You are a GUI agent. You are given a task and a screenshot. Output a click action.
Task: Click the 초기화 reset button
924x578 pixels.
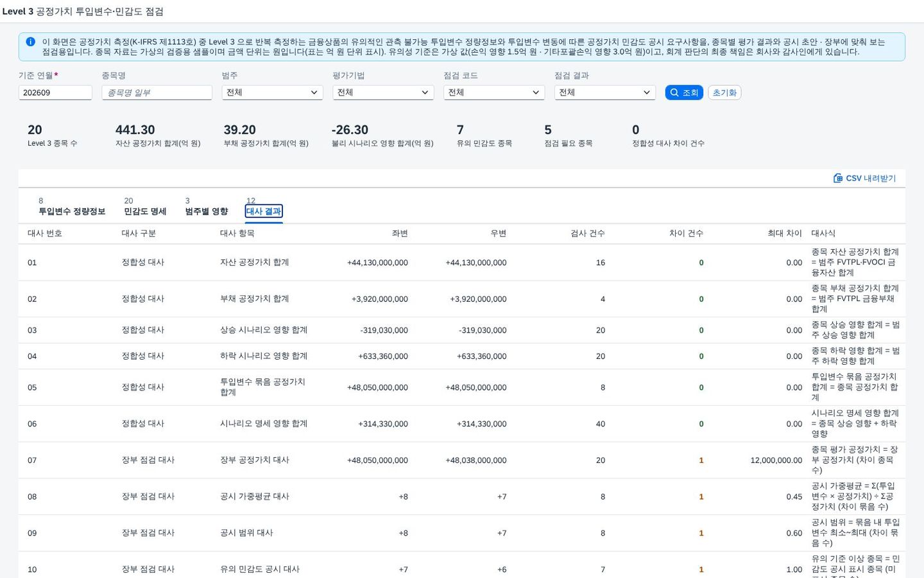tap(724, 92)
